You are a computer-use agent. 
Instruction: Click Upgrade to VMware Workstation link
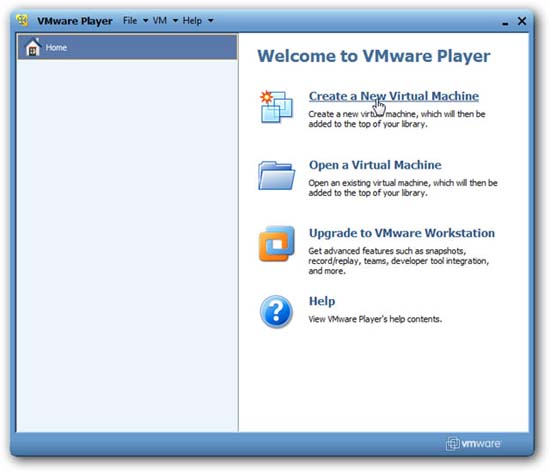click(x=402, y=233)
